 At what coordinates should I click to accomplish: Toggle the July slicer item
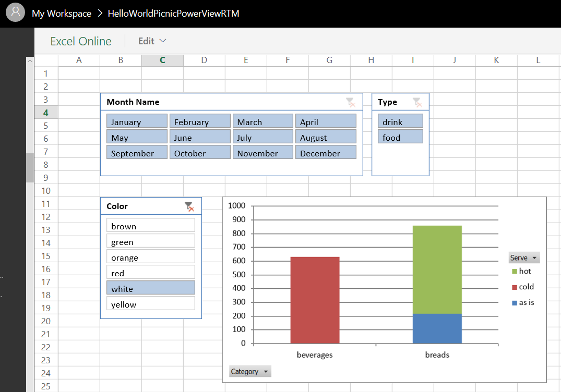tap(263, 137)
